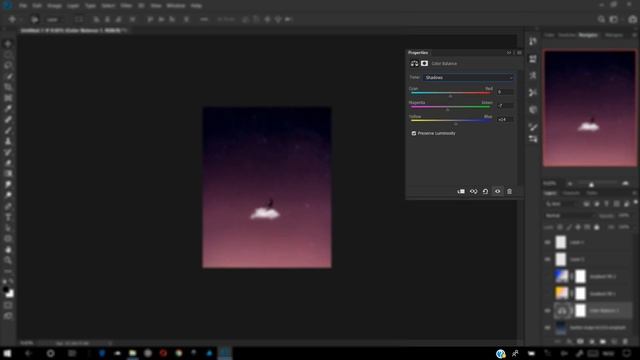The height and width of the screenshot is (360, 640).
Task: Select the Color Balance 1 layer
Action: click(x=593, y=311)
